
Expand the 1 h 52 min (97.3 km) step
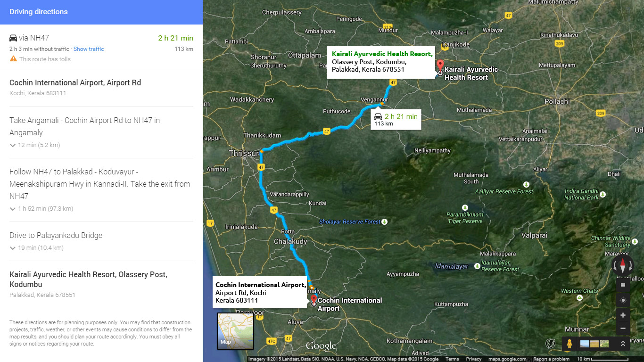[x=41, y=209]
